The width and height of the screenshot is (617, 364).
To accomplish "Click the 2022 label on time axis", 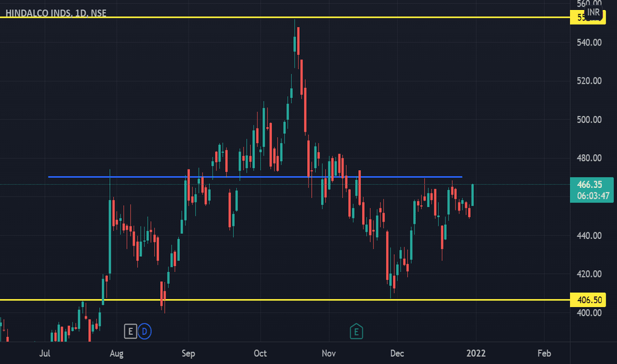I will [x=476, y=353].
